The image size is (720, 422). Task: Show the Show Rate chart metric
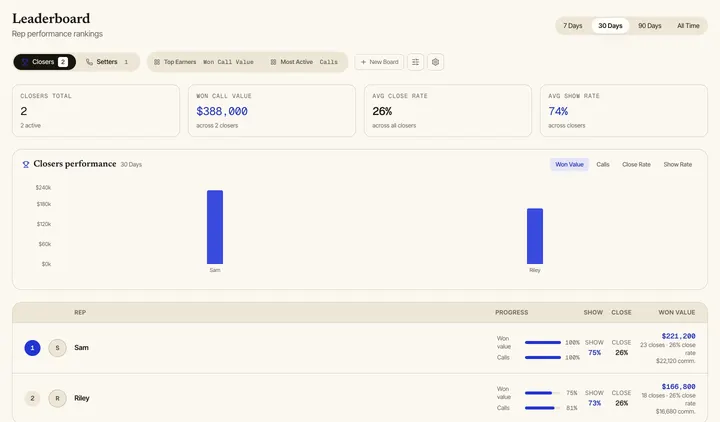(677, 164)
